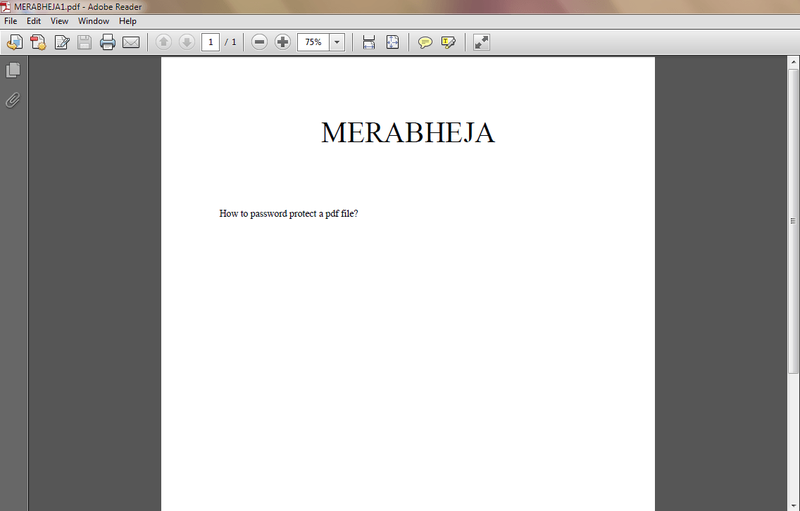Open the Page Thumbnails side panel
This screenshot has height=511, width=800.
(x=13, y=70)
